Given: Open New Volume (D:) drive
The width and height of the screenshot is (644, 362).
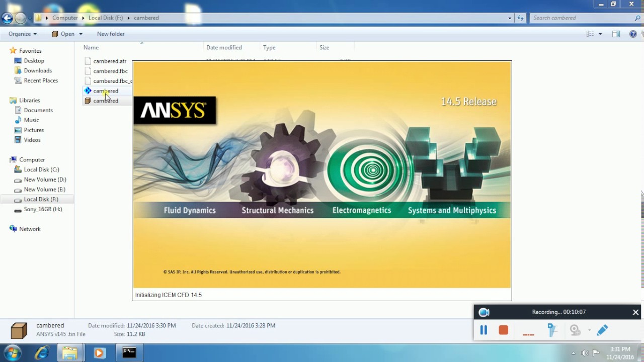Looking at the screenshot, I should pos(45,179).
